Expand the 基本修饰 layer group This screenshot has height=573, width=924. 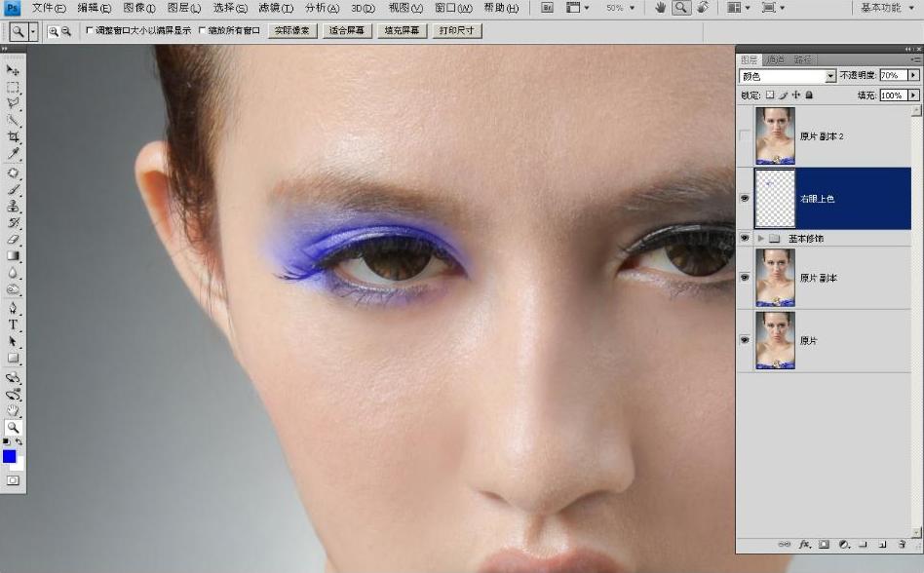pyautogui.click(x=761, y=239)
